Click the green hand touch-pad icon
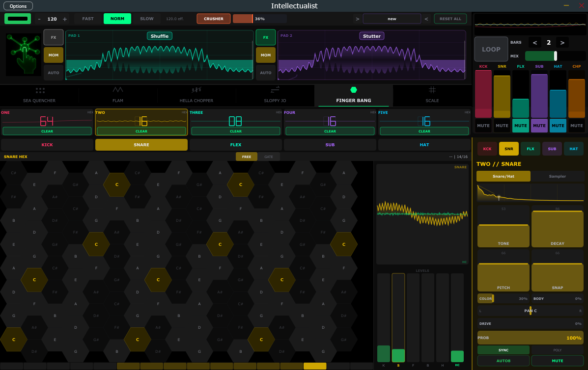This screenshot has height=370, width=588. [x=23, y=54]
